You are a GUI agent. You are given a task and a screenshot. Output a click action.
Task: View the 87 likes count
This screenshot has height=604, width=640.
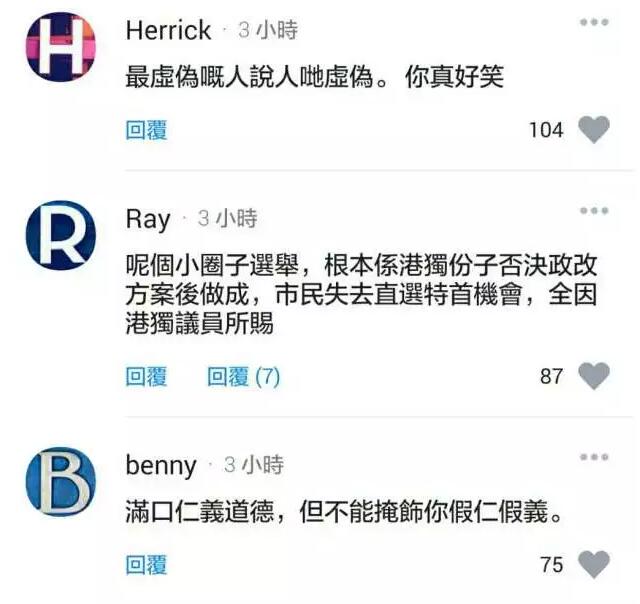[551, 376]
